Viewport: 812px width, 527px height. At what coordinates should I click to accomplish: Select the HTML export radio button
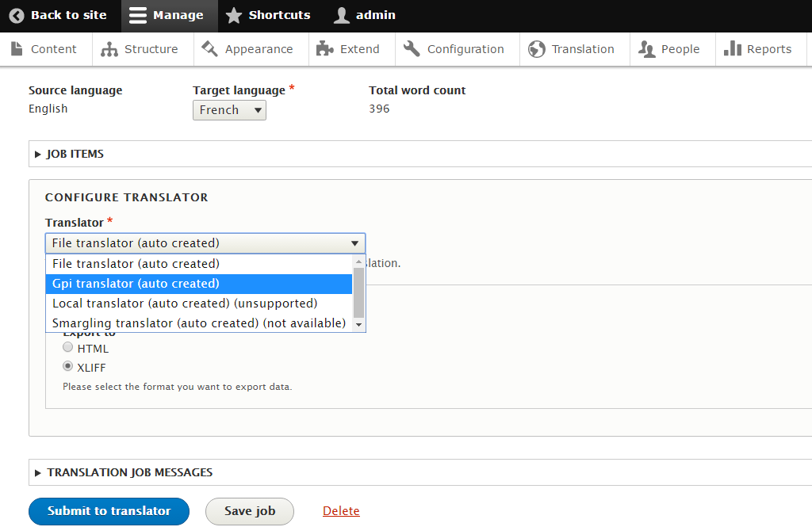click(68, 348)
